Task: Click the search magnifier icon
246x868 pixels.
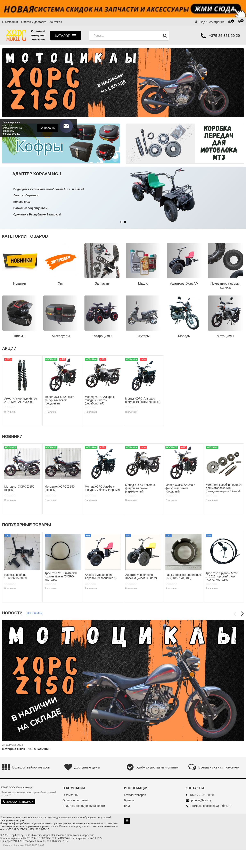Action: tap(165, 36)
